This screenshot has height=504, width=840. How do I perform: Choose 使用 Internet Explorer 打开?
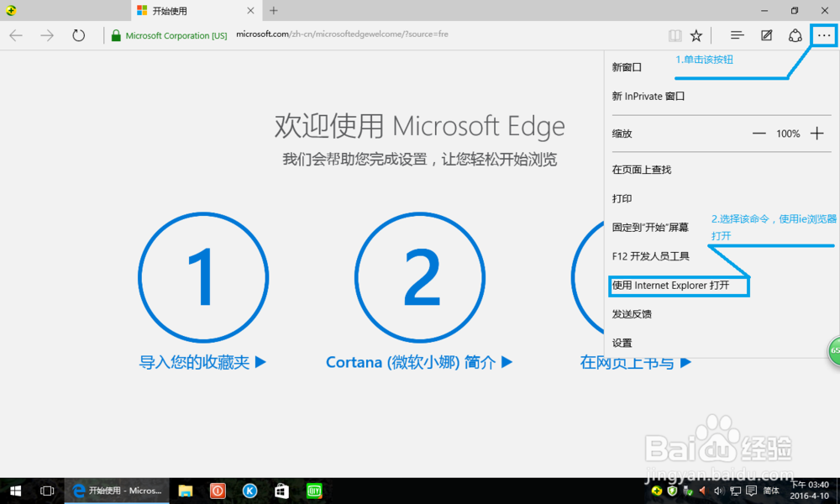[670, 286]
